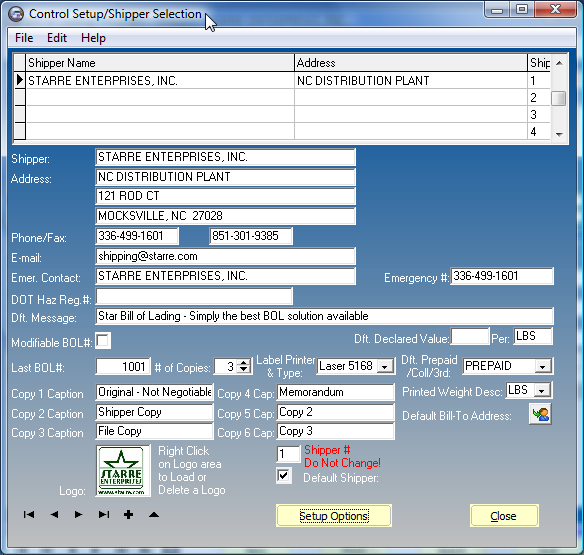Click Emergency # input field
The image size is (584, 555).
click(x=502, y=276)
